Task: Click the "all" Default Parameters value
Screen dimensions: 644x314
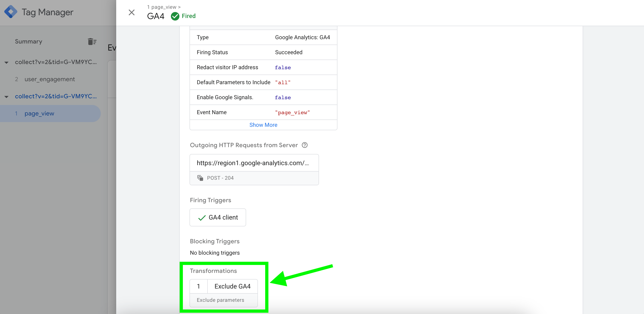Action: 283,82
